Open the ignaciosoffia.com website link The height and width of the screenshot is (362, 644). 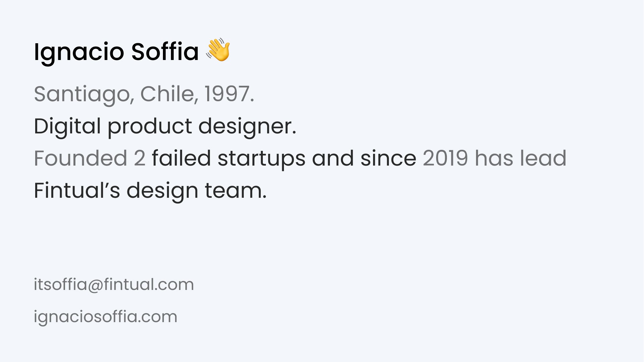105,317
